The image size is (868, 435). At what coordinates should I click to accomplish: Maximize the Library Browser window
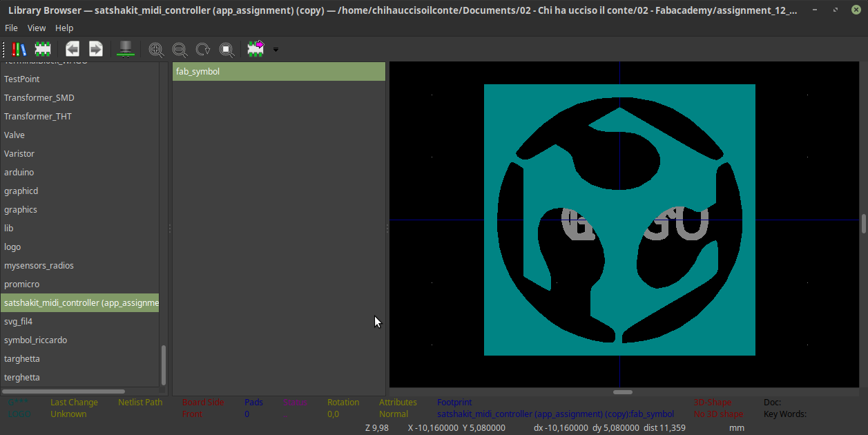(x=836, y=10)
